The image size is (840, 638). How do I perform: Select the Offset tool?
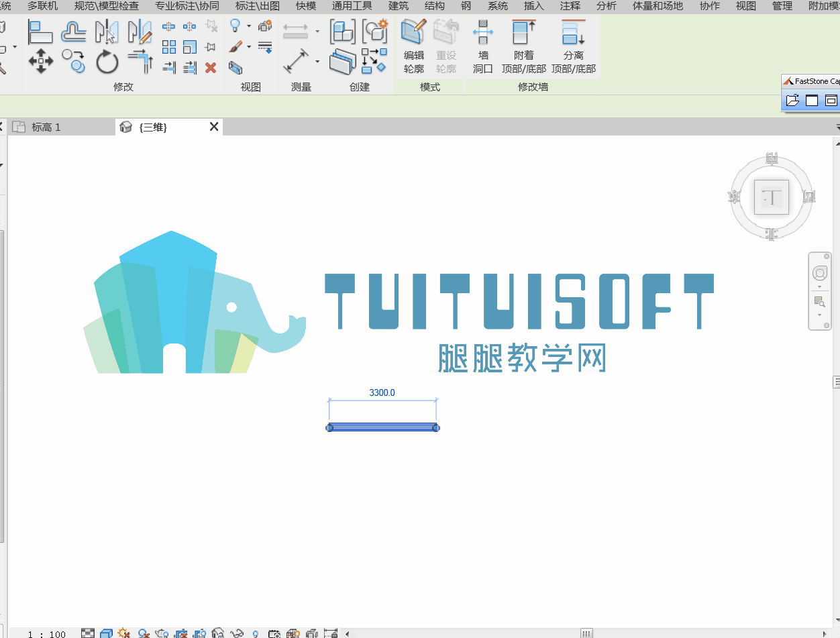point(73,32)
